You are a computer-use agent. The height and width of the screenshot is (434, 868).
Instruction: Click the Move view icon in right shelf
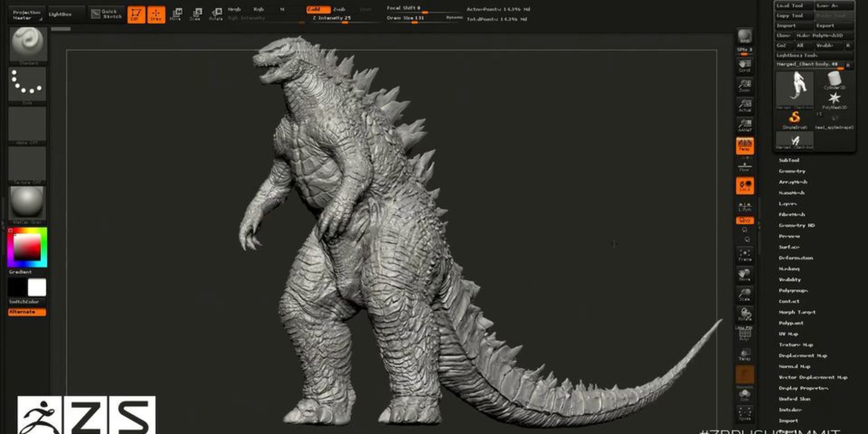click(744, 275)
